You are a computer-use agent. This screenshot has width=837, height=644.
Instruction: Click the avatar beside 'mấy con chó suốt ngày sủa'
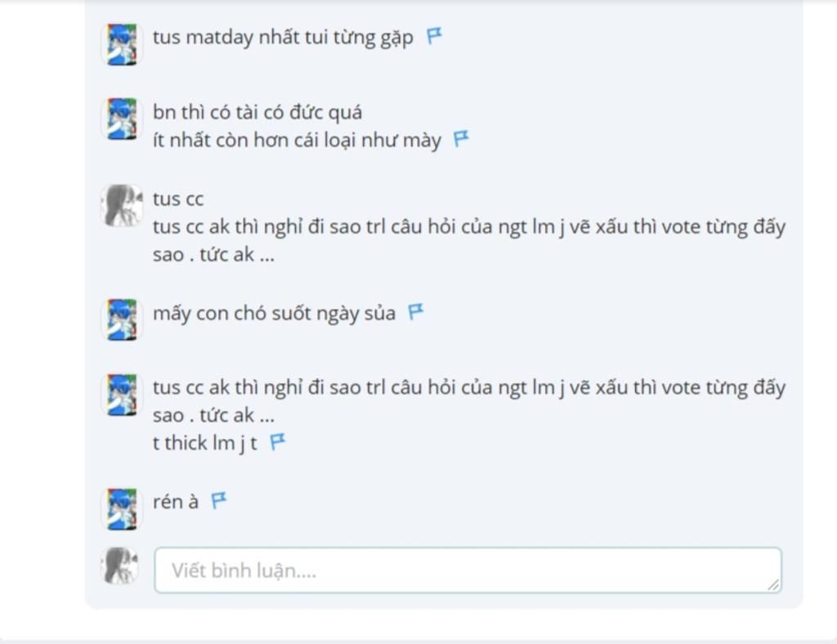[122, 320]
